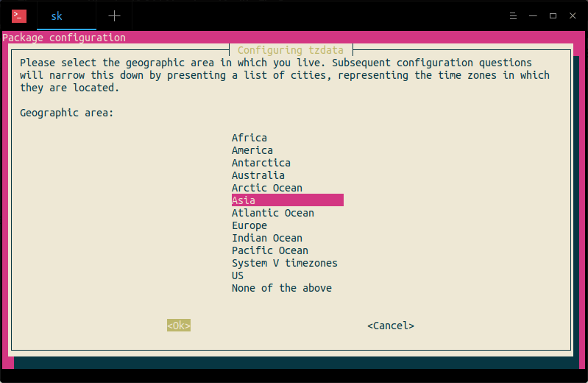Choose America from the area list

(252, 150)
